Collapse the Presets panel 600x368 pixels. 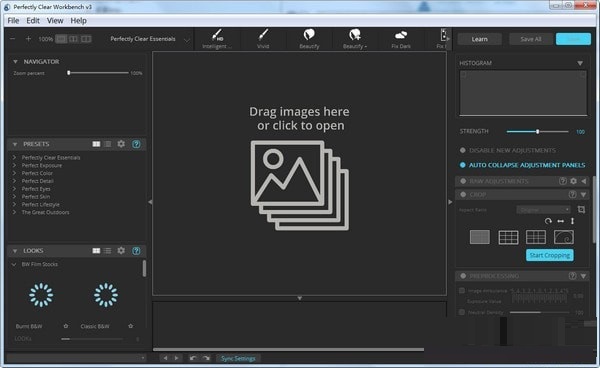point(15,144)
